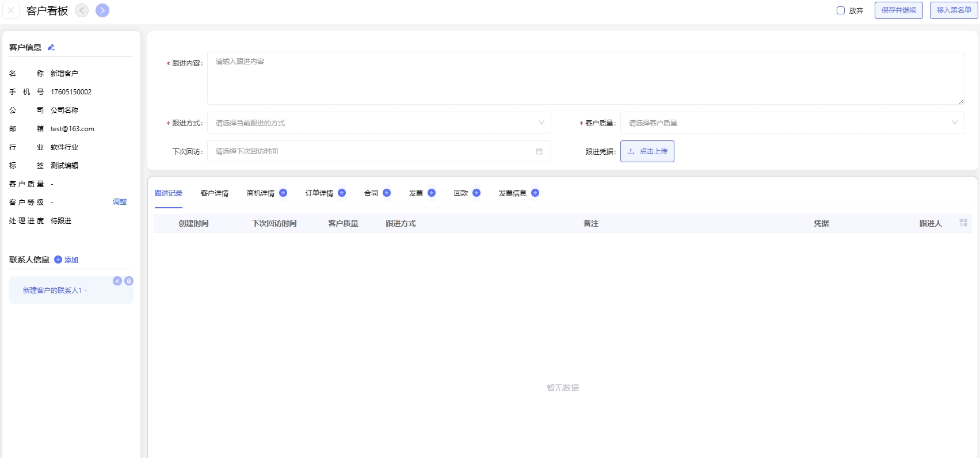This screenshot has height=458, width=980.
Task: Edit the contact 新建客户的联系人1
Action: (x=117, y=281)
